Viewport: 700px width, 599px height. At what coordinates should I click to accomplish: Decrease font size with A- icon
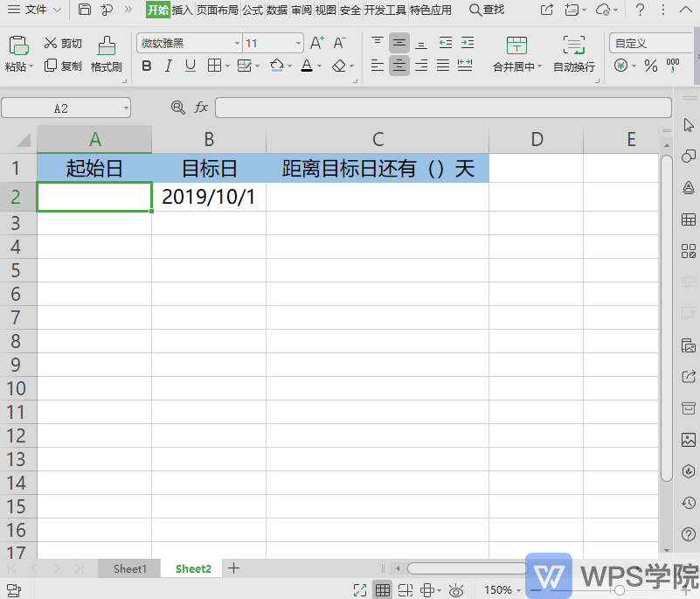point(339,44)
